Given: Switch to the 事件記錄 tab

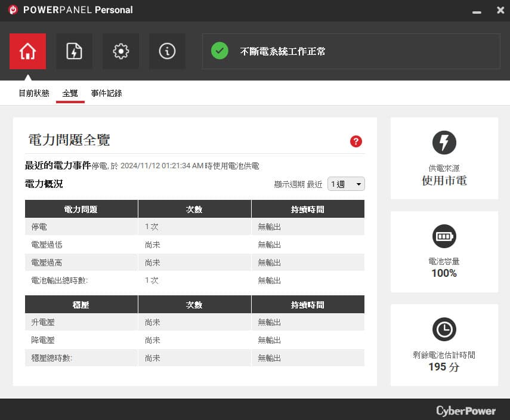Looking at the screenshot, I should [106, 94].
